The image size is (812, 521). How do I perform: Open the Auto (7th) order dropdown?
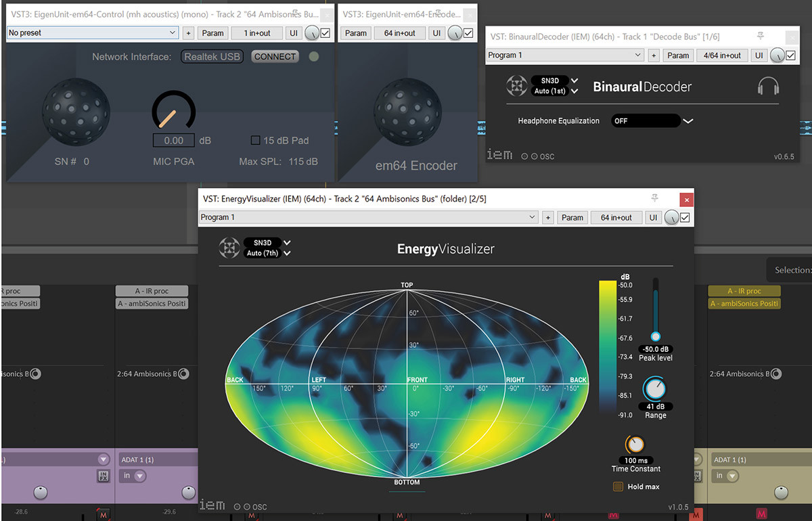[x=268, y=253]
